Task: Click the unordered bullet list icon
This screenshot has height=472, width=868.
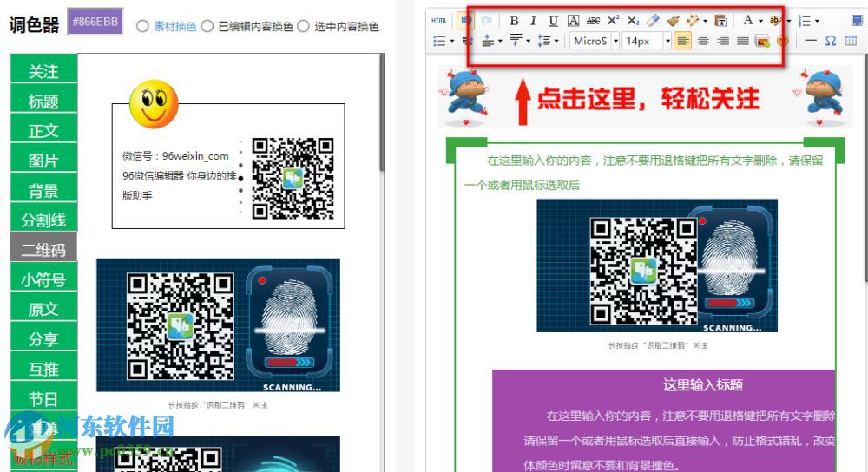Action: tap(439, 41)
